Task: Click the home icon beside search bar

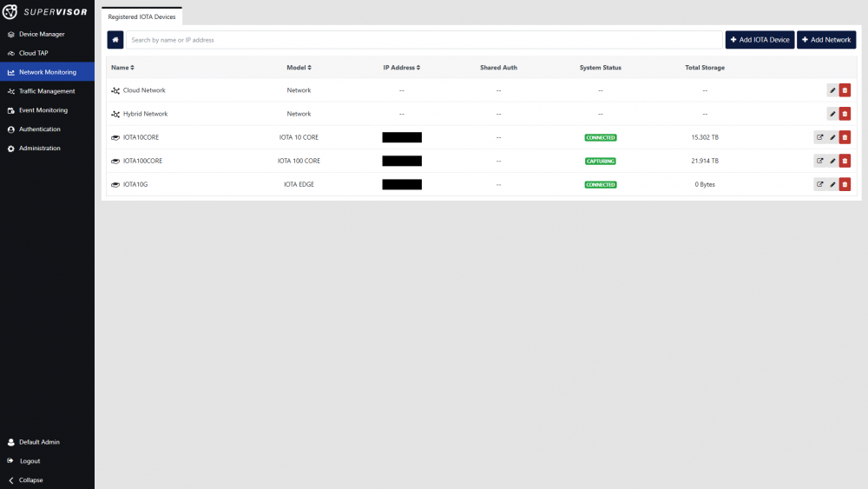Action: pyautogui.click(x=115, y=40)
